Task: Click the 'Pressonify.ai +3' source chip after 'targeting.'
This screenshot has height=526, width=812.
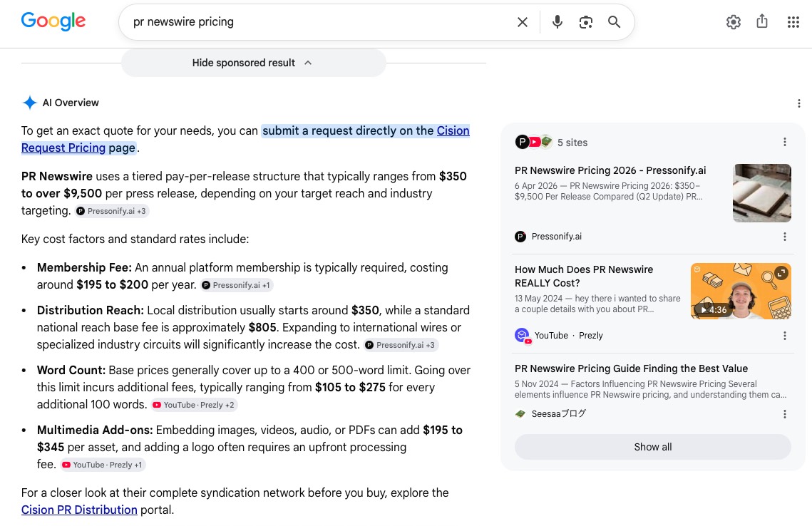Action: [x=112, y=211]
